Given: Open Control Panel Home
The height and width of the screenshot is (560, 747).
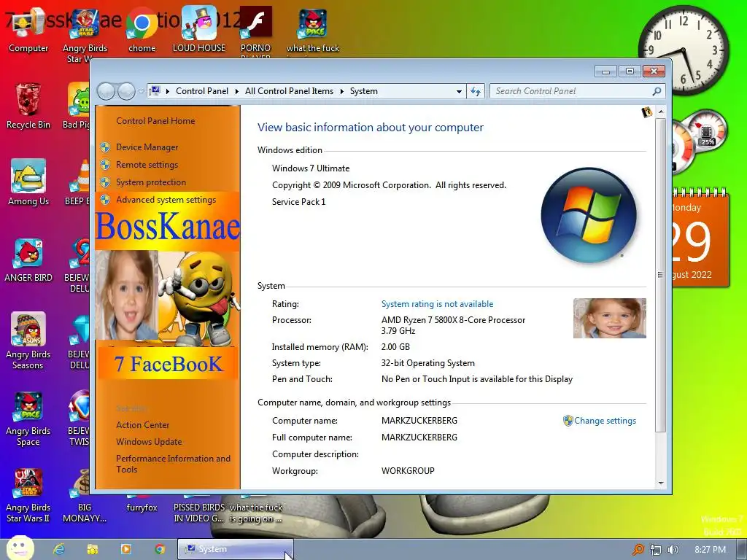Looking at the screenshot, I should click(155, 121).
